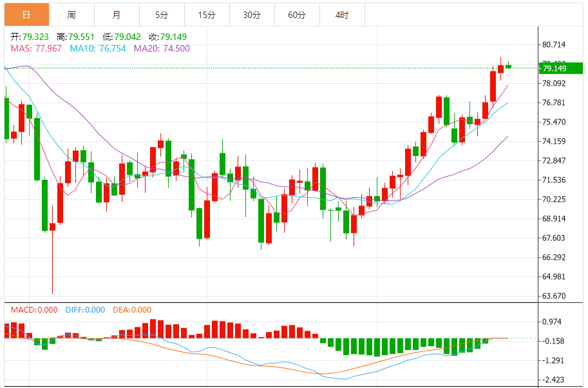Click the 收 closing price value 79.149
Screen dimensions: 588x388
pyautogui.click(x=173, y=37)
